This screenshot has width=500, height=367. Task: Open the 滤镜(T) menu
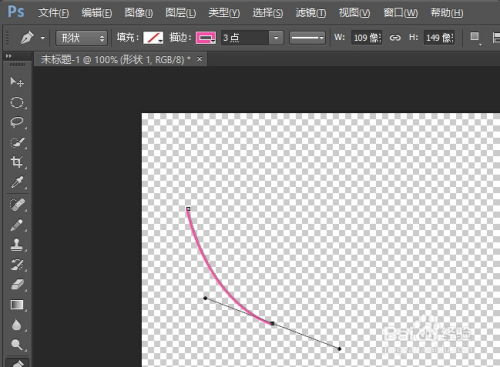click(x=311, y=13)
